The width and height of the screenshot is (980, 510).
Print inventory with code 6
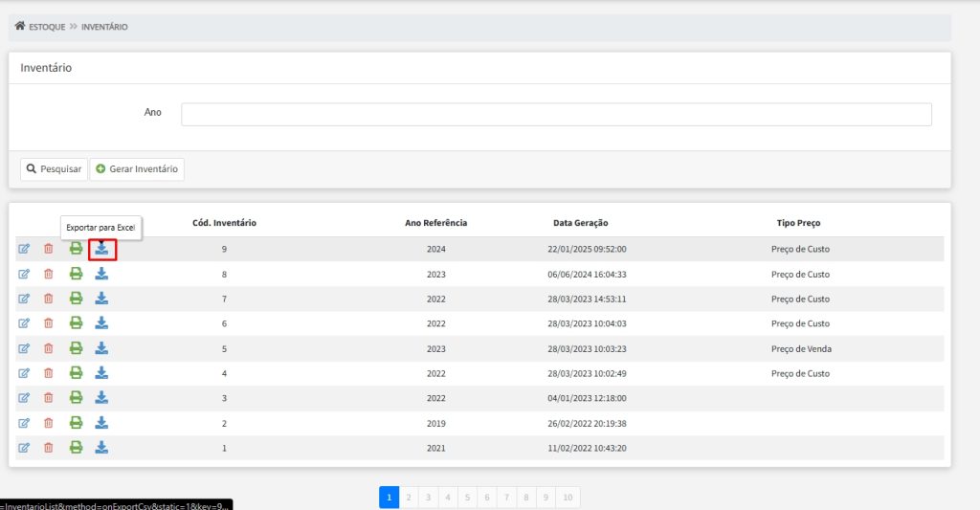point(76,323)
